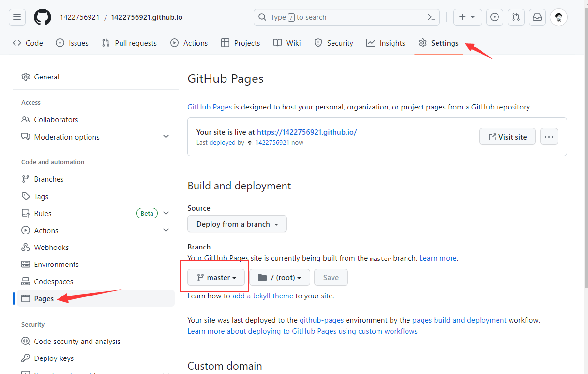
Task: Click the user profile avatar
Action: pyautogui.click(x=559, y=17)
